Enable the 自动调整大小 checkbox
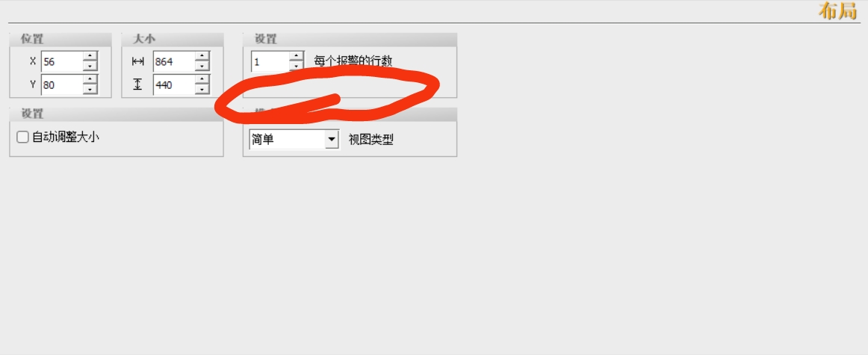Viewport: 868px width, 355px height. point(22,137)
